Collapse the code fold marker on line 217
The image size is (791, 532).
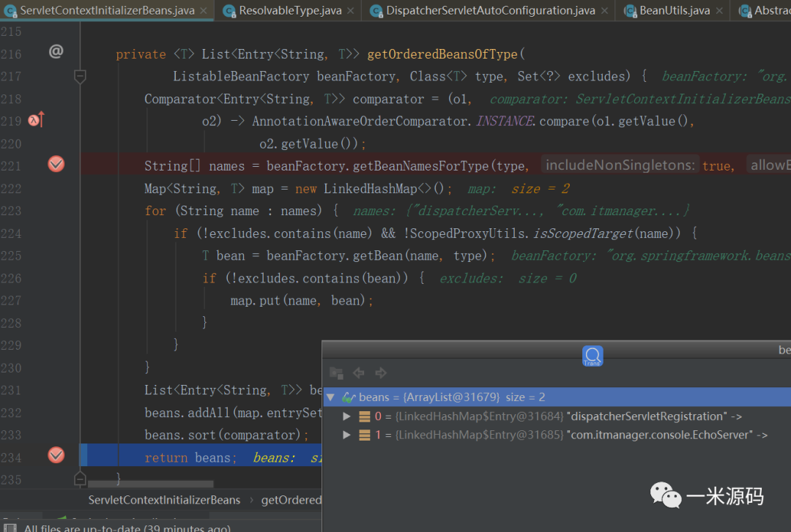tap(80, 76)
